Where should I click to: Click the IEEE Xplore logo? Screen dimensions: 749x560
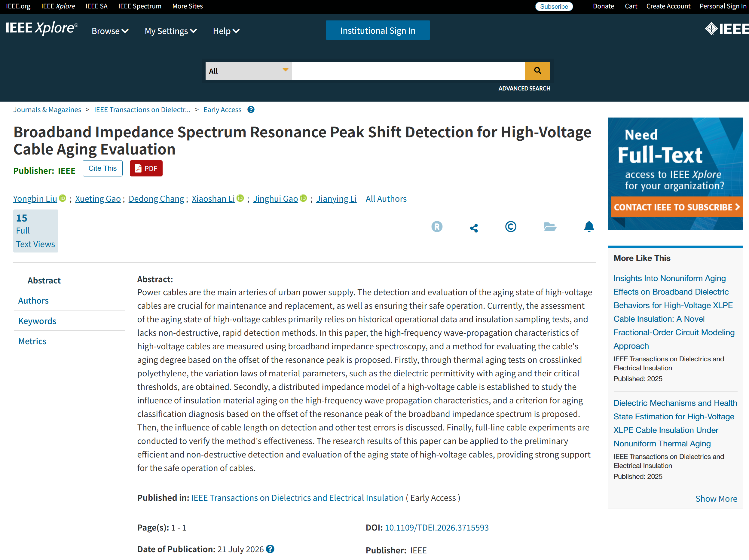pos(42,28)
